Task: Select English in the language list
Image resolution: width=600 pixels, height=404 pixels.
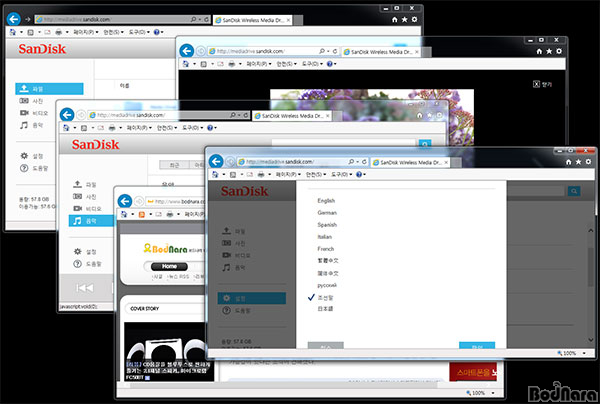Action: tap(326, 201)
